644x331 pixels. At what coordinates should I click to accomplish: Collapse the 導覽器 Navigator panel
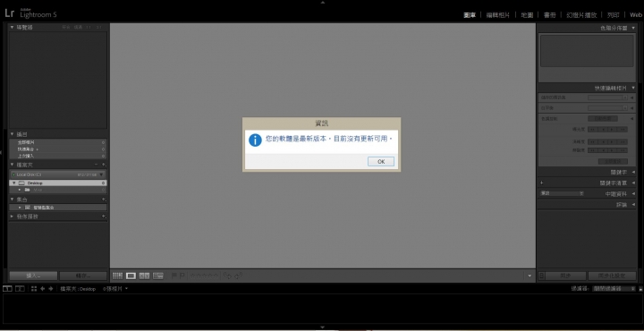(x=12, y=27)
